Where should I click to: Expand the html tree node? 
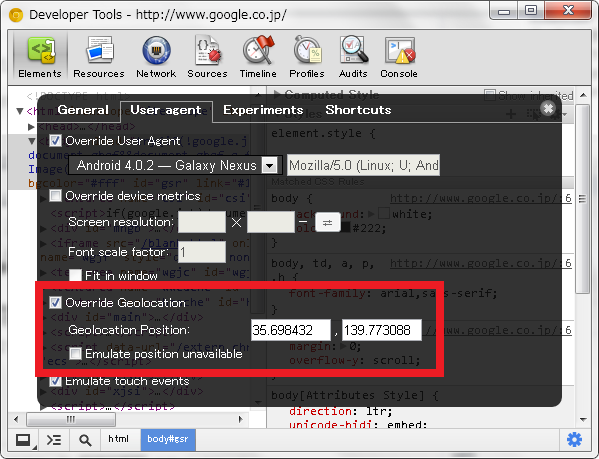(x=19, y=111)
